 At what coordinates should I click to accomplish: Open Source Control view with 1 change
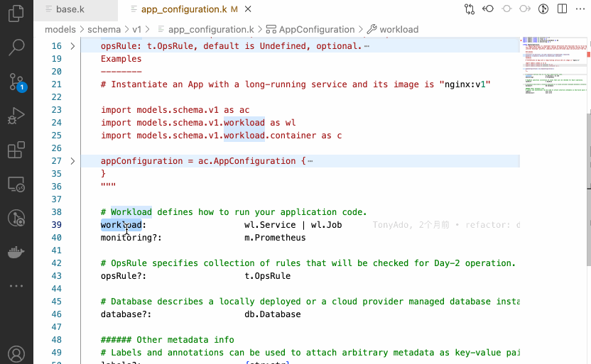coord(17,82)
